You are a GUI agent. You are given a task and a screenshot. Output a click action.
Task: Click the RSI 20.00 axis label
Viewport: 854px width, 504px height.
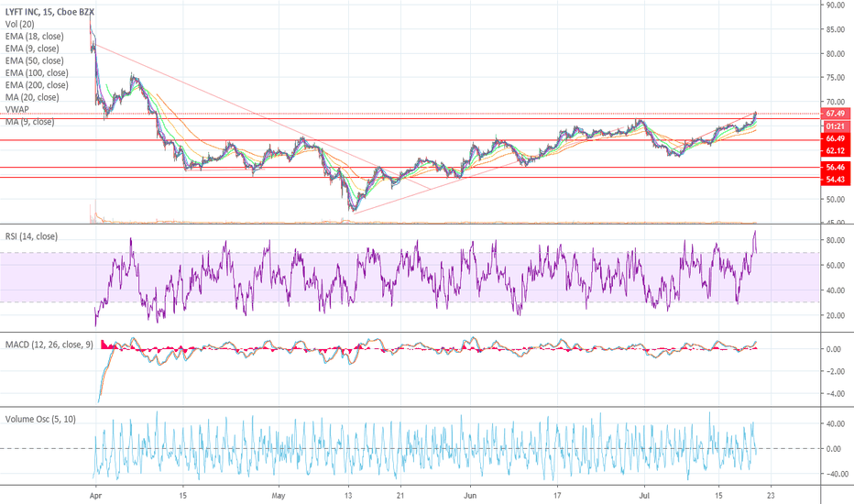(835, 315)
